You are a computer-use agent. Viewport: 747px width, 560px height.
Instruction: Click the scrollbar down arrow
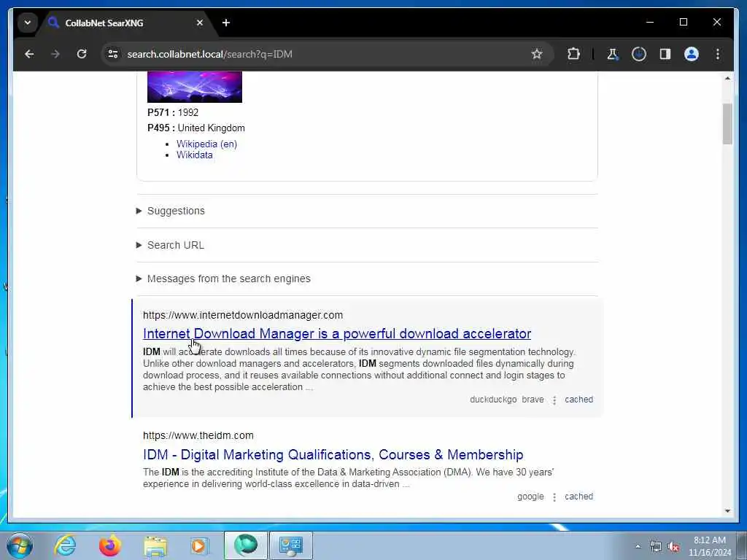point(727,511)
